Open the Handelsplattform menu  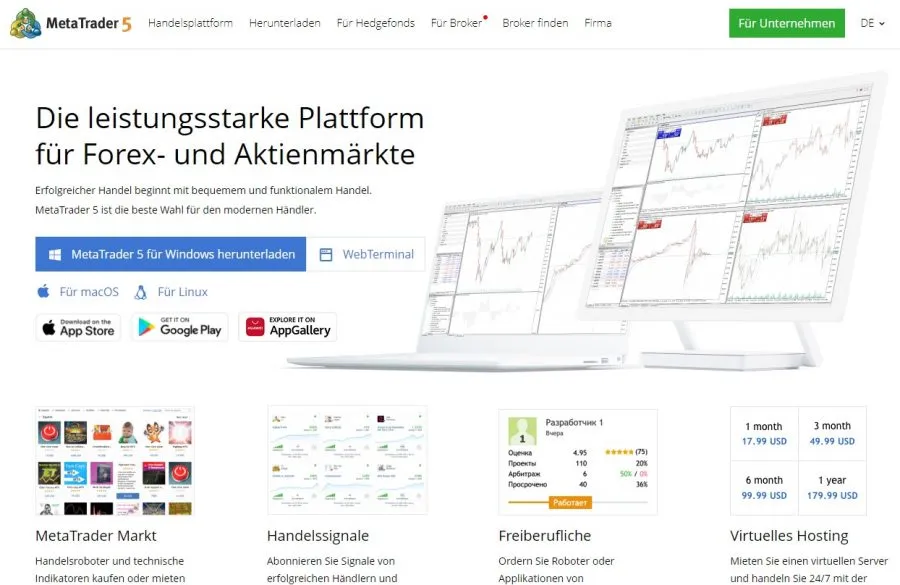[x=190, y=23]
